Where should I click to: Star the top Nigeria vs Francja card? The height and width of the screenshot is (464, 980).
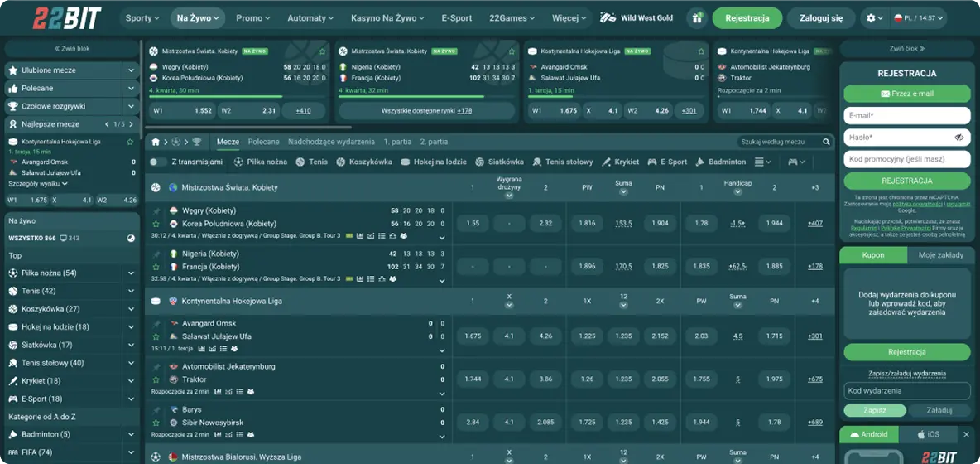[512, 51]
